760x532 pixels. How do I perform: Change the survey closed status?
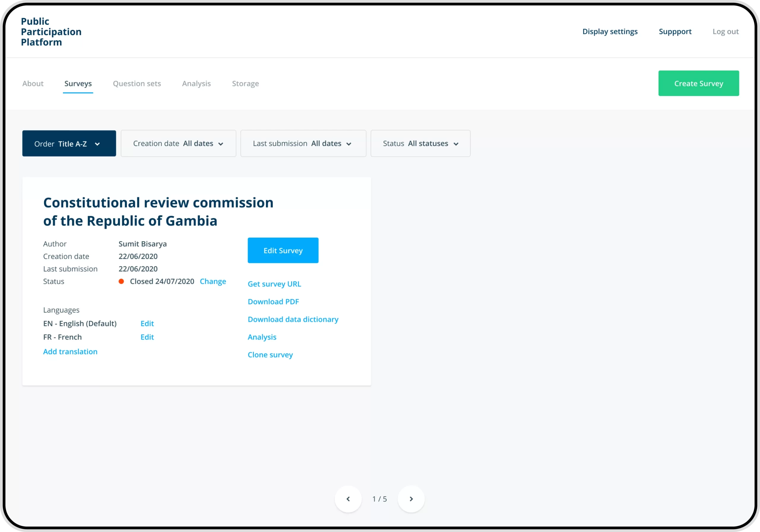pyautogui.click(x=213, y=281)
